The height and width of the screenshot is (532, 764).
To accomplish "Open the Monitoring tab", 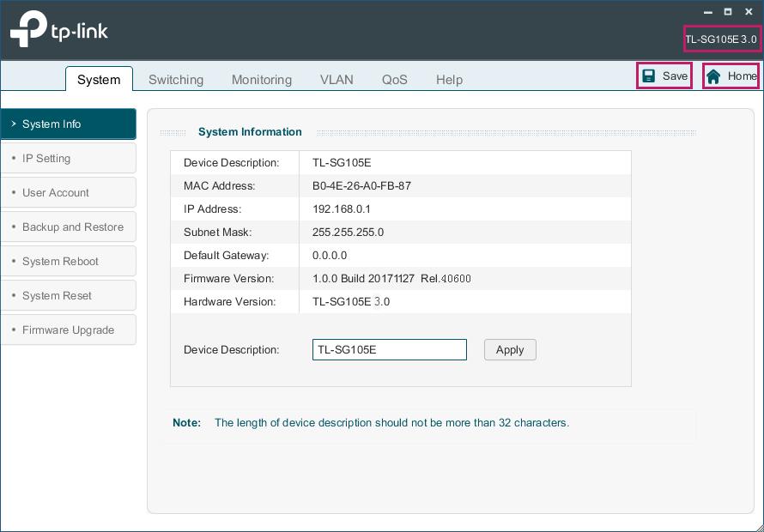I will tap(262, 80).
